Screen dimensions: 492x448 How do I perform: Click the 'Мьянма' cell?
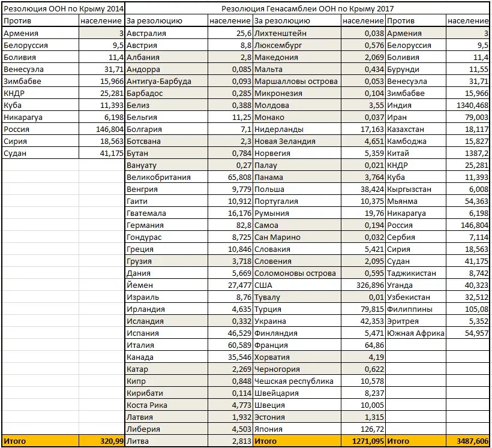coord(416,201)
